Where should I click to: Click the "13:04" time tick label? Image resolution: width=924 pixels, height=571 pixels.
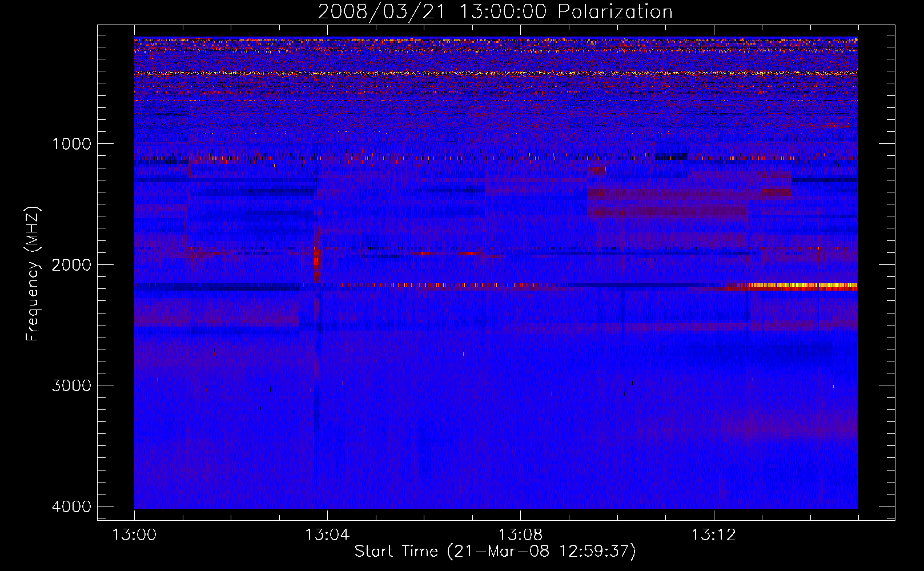click(327, 535)
